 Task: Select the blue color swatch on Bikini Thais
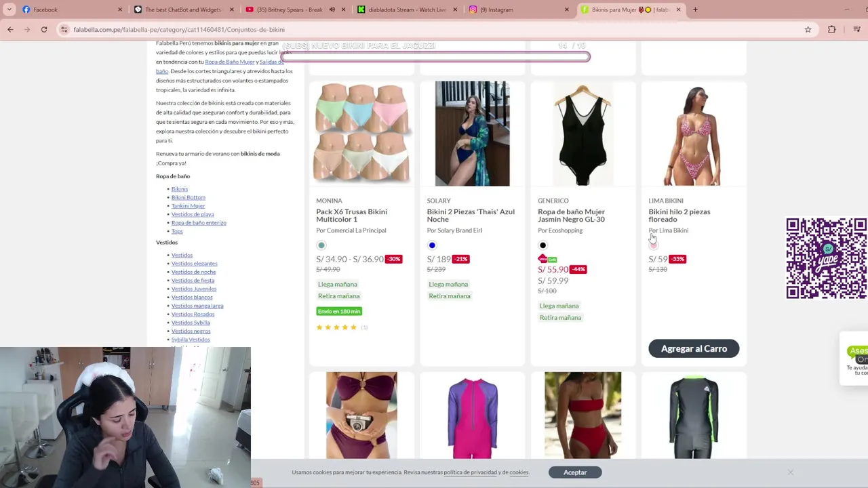[432, 245]
